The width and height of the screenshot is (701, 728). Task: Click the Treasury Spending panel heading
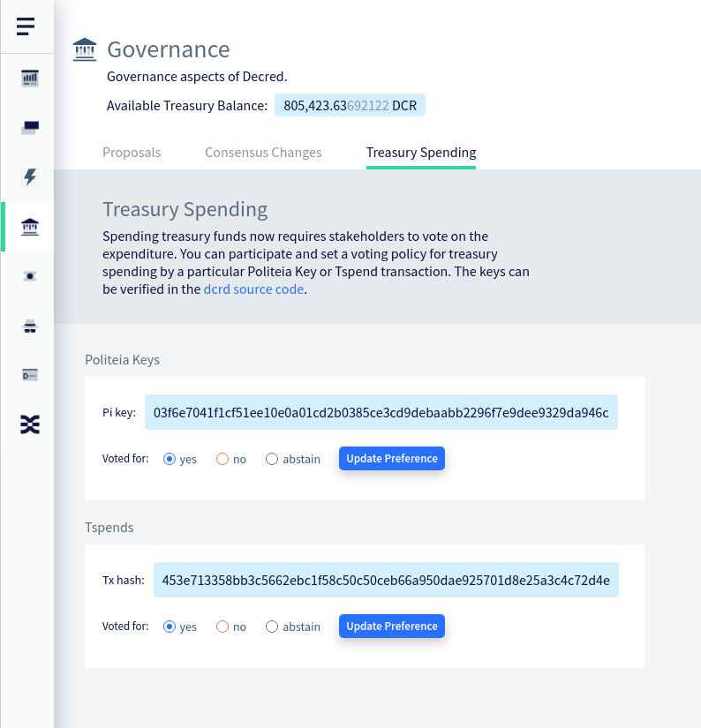click(x=185, y=209)
